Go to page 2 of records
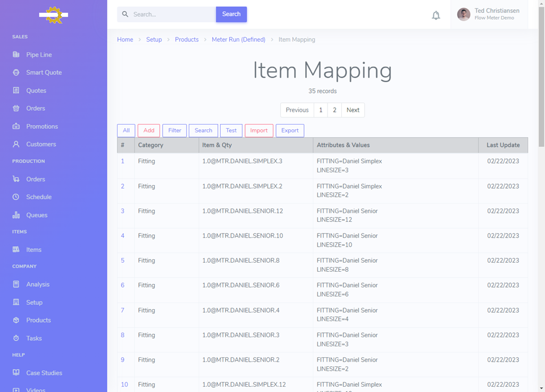545x392 pixels. click(334, 110)
